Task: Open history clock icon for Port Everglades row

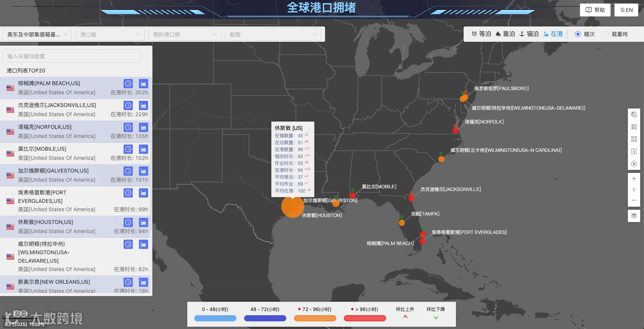Action: [128, 193]
